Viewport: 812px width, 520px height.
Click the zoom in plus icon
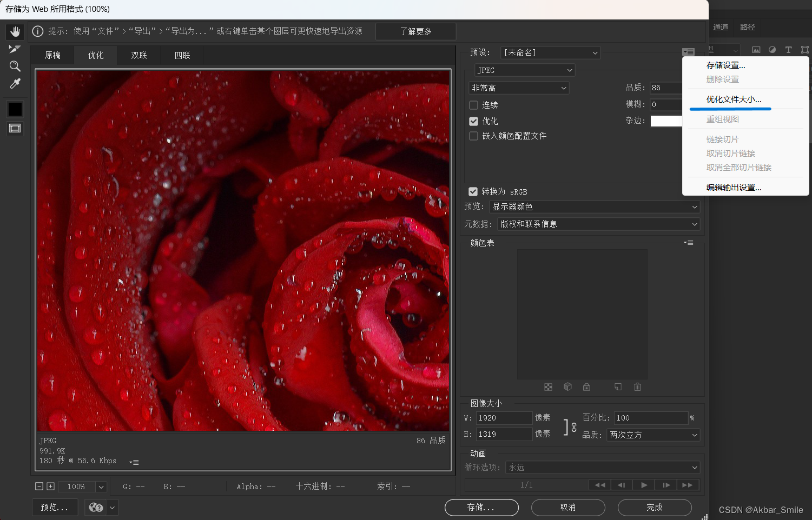[50, 486]
